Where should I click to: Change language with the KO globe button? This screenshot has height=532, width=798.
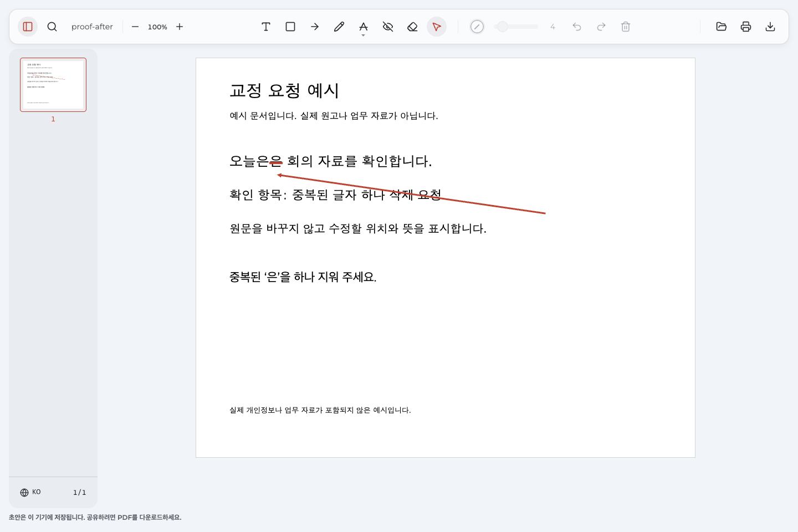(x=30, y=492)
